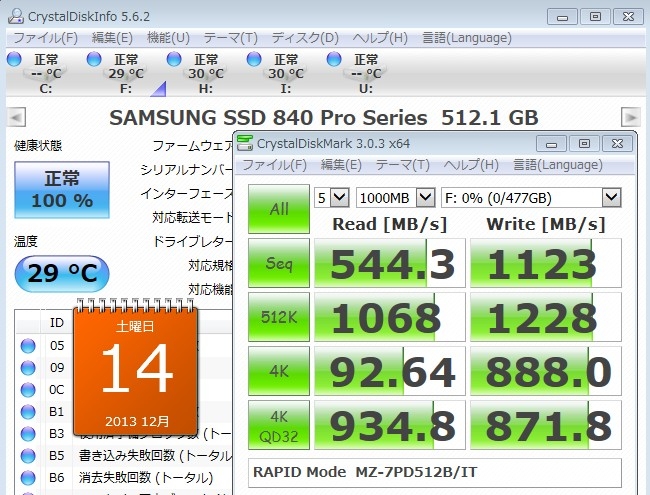Image resolution: width=650 pixels, height=495 pixels.
Task: Open ヘルプ(H) menu in CrystalDiskMark
Action: 471,165
